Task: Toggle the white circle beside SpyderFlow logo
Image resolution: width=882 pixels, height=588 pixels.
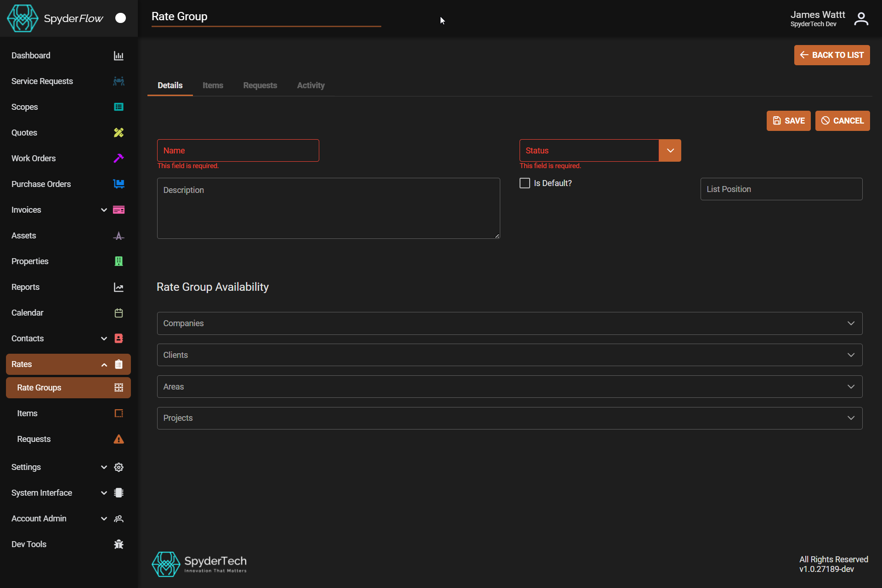Action: click(x=120, y=18)
